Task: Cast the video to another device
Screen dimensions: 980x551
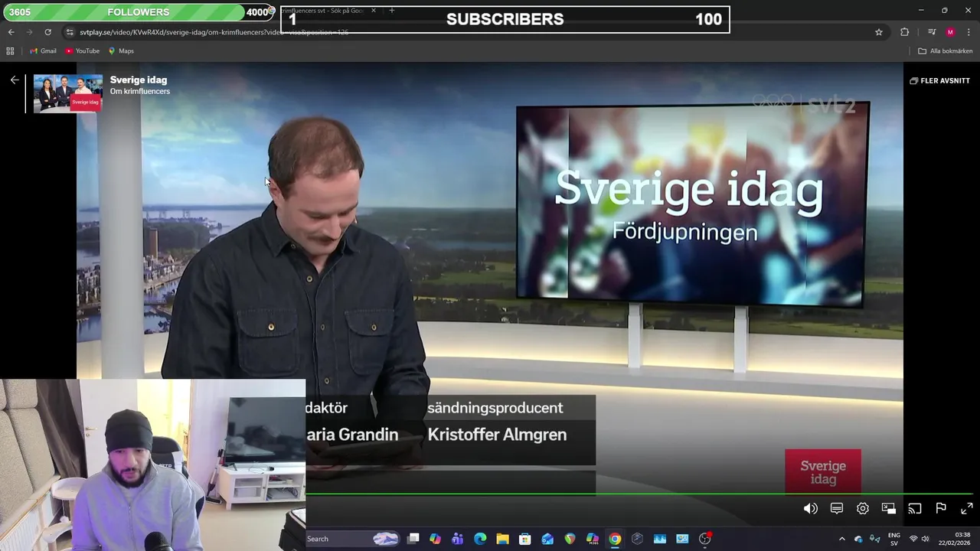Action: (x=914, y=509)
